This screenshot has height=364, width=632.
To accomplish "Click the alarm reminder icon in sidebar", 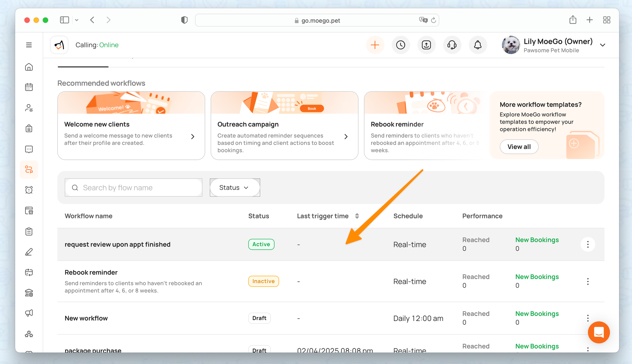I will click(x=29, y=190).
